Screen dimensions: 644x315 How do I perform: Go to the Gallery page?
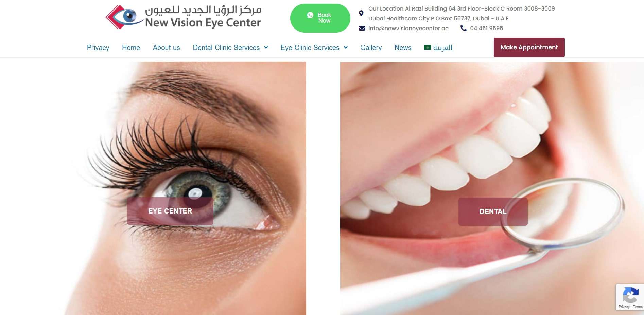pyautogui.click(x=371, y=48)
